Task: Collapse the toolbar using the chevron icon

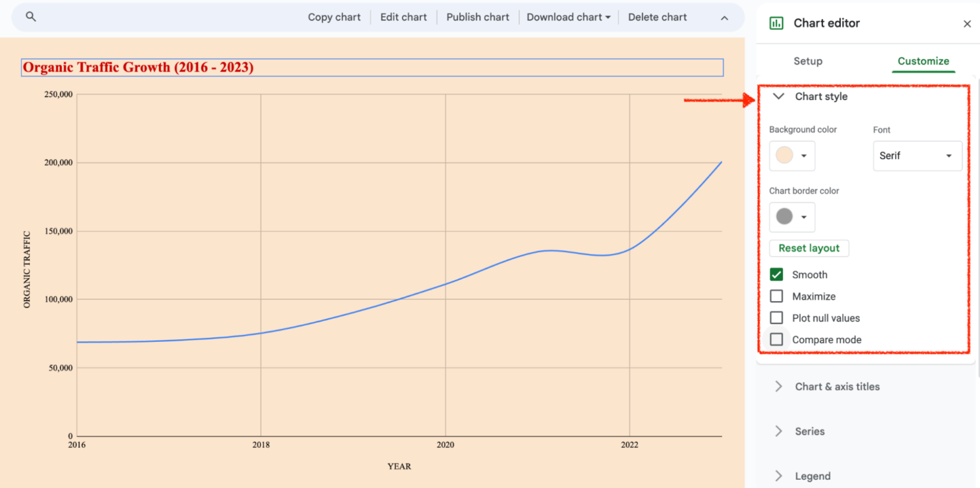Action: point(724,17)
